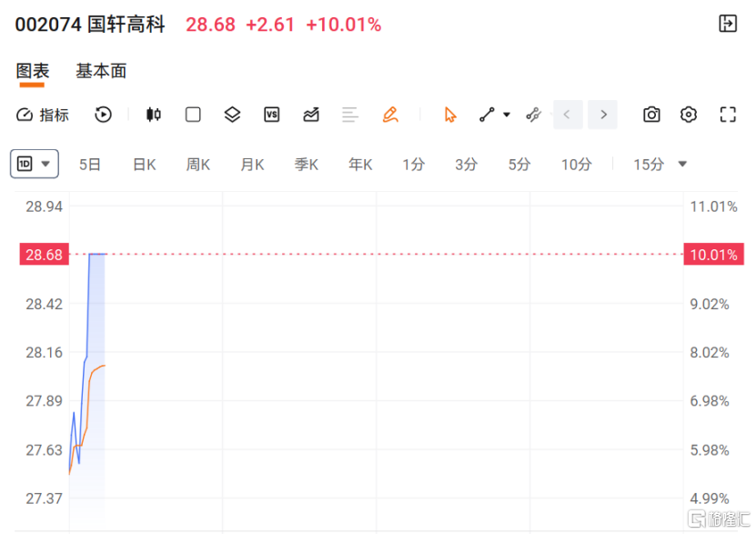756x534 pixels.
Task: Select the 15分 interval
Action: tap(649, 165)
